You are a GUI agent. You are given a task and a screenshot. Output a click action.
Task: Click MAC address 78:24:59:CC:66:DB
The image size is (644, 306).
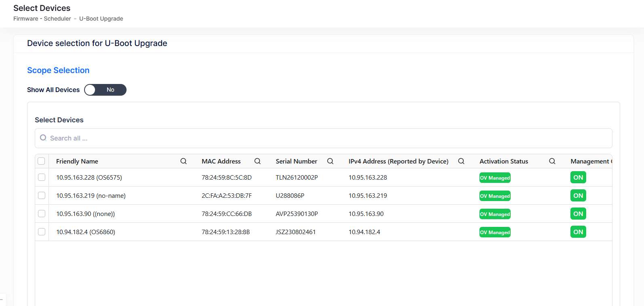coord(227,214)
